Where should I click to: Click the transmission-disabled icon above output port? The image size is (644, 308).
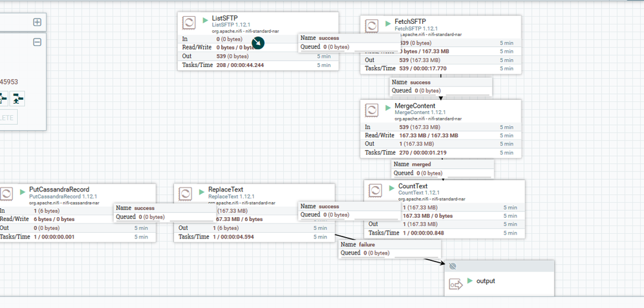453,266
